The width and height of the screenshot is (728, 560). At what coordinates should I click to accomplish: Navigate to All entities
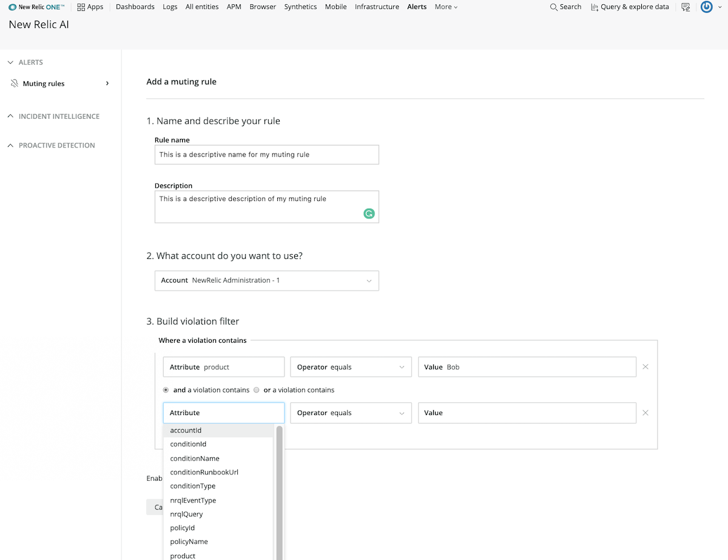pos(201,7)
